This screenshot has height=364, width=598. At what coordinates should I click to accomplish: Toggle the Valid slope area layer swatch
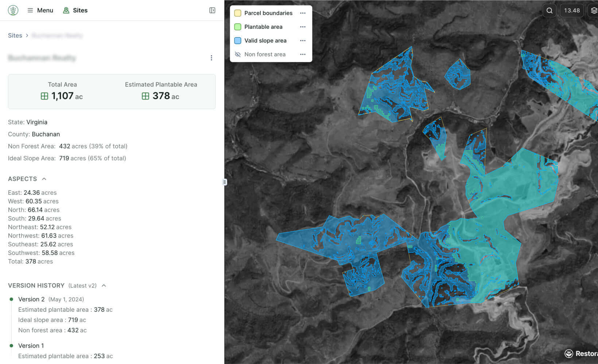pos(238,40)
